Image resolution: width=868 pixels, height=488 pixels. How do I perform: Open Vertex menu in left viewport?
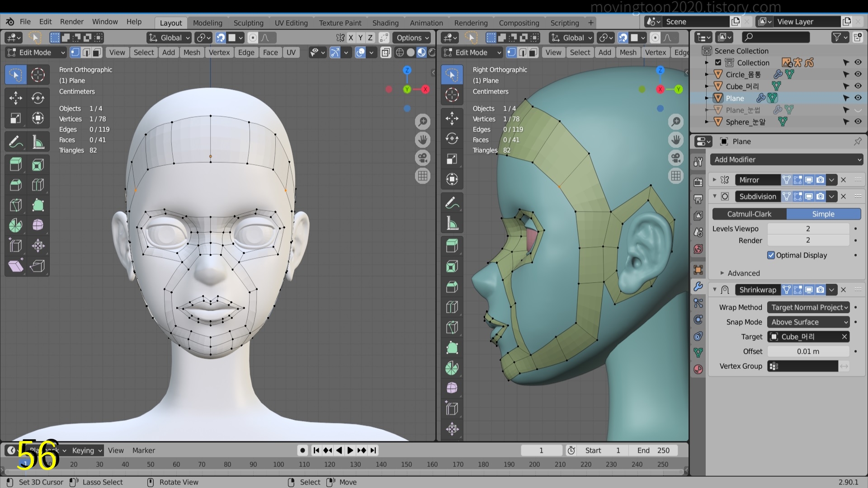(x=219, y=52)
